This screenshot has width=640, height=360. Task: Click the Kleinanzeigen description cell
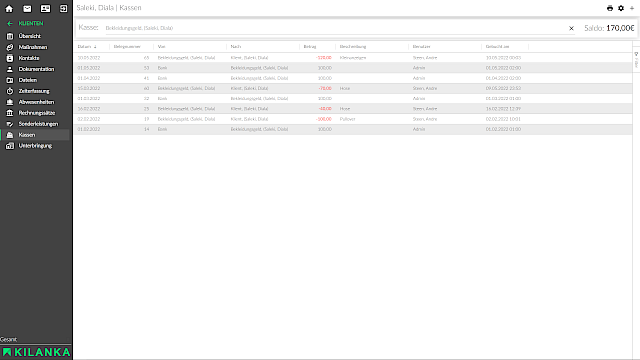click(x=353, y=58)
